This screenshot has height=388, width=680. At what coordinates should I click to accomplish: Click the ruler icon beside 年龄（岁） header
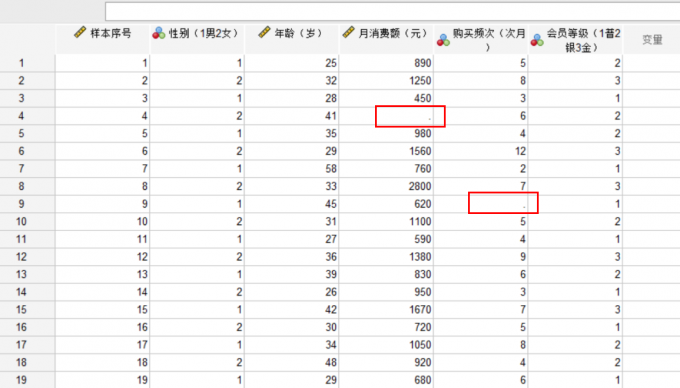264,33
